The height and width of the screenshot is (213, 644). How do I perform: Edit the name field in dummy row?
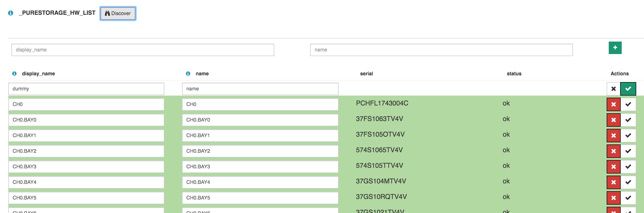tap(260, 89)
